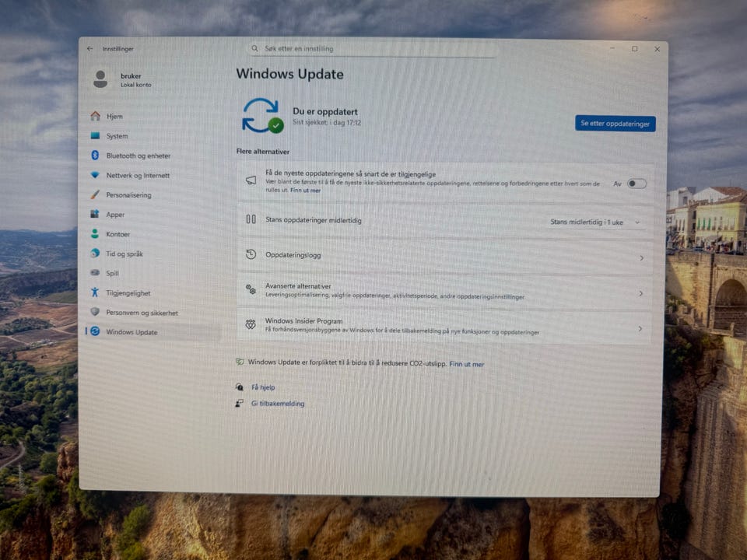Viewport: 747px width, 560px height.
Task: Click Se etter oppdateringer button
Action: [615, 124]
